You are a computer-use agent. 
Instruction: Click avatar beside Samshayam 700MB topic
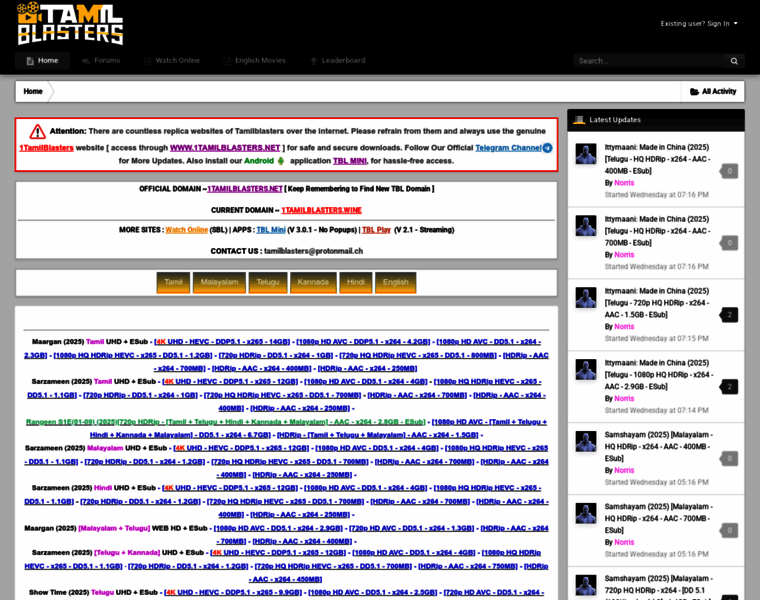(x=586, y=513)
